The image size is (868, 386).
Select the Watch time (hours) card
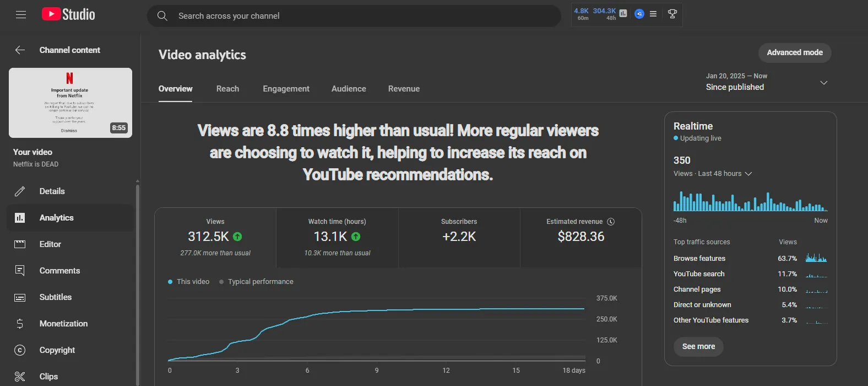point(337,238)
